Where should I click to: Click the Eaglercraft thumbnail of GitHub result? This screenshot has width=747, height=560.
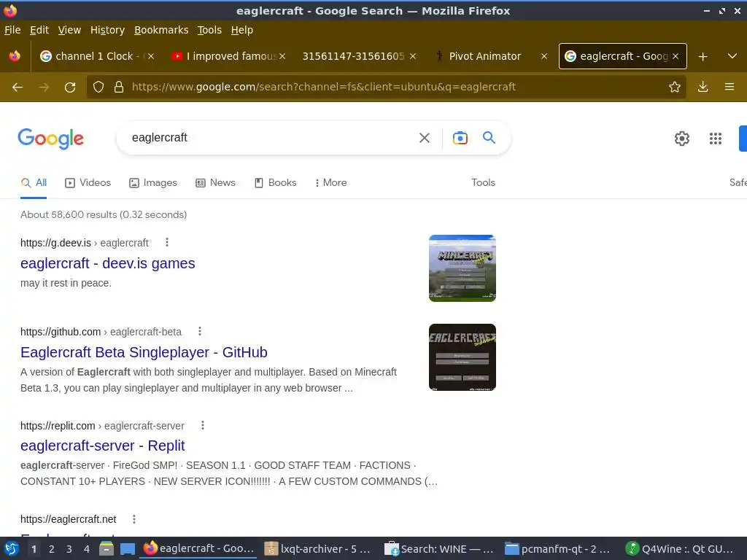[x=462, y=357]
